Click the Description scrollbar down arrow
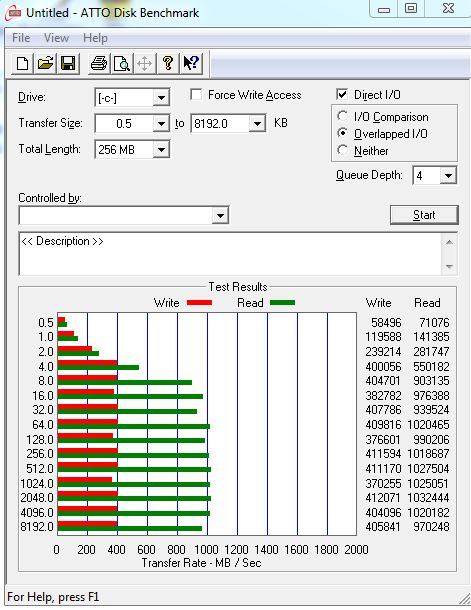The width and height of the screenshot is (471, 610). [449, 267]
